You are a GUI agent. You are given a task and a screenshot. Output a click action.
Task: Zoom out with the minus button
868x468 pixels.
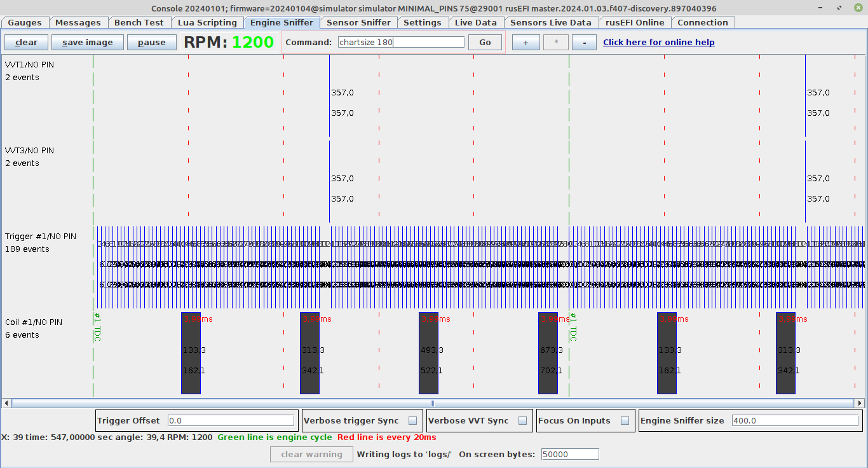pos(584,43)
